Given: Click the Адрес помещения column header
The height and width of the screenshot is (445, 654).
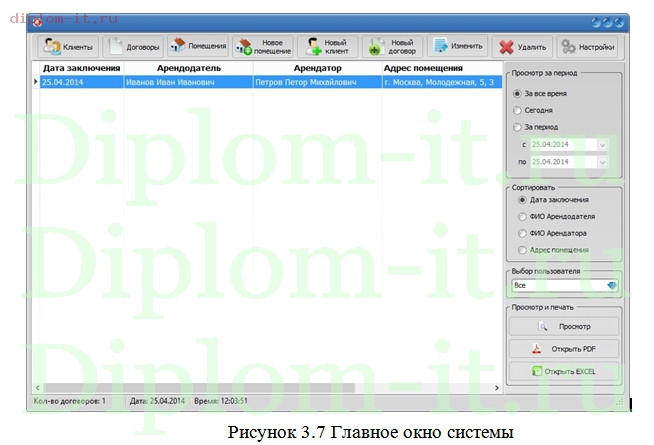Looking at the screenshot, I should tap(442, 68).
